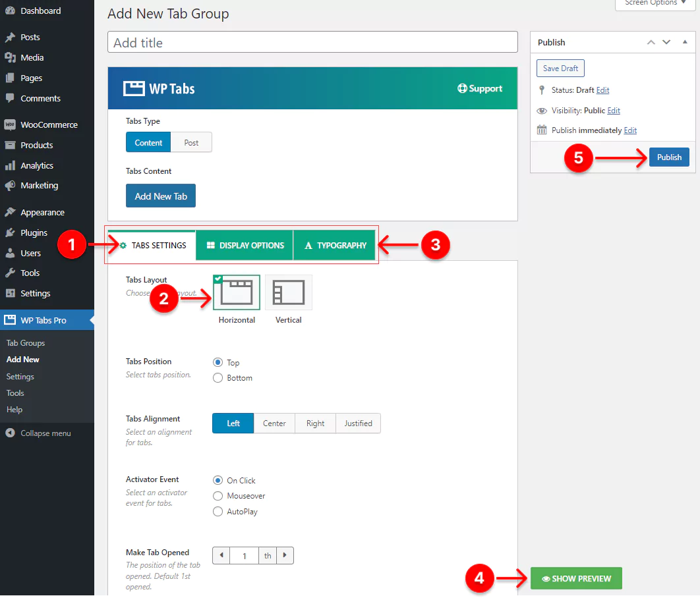Screen dimensions: 700x598
Task: Choose On Click activator event
Action: (218, 480)
